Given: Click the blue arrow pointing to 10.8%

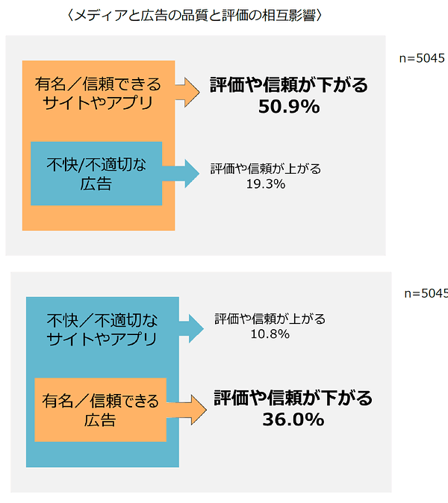Looking at the screenshot, I should (192, 329).
